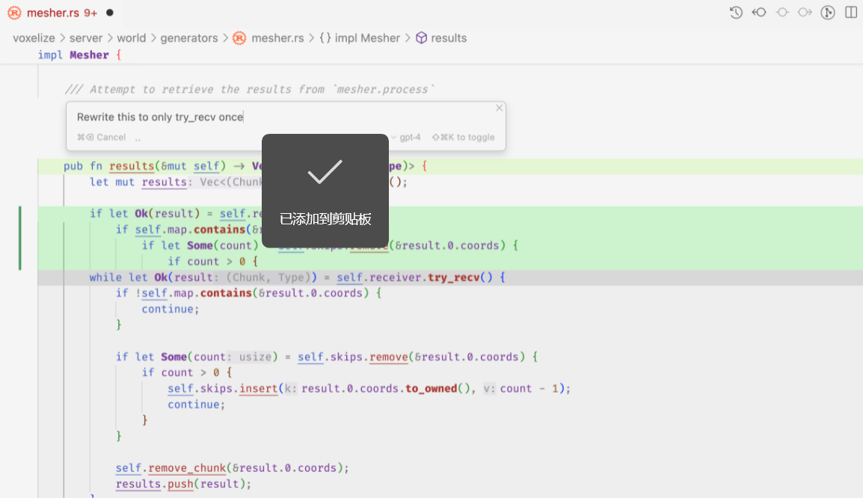The width and height of the screenshot is (863, 504).
Task: Click 'results' in pub fn results signature
Action: point(132,165)
